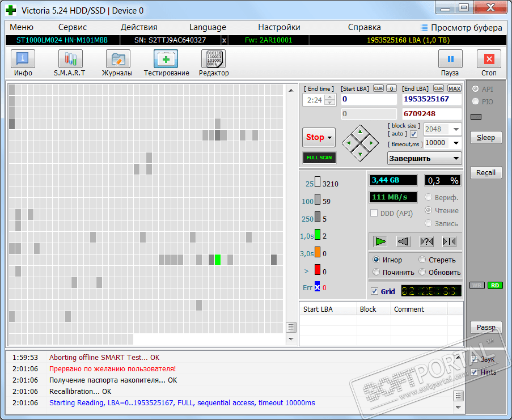Viewport: 512px width, 420px height.
Task: Toggle the Звук sound checkbox
Action: (475, 359)
